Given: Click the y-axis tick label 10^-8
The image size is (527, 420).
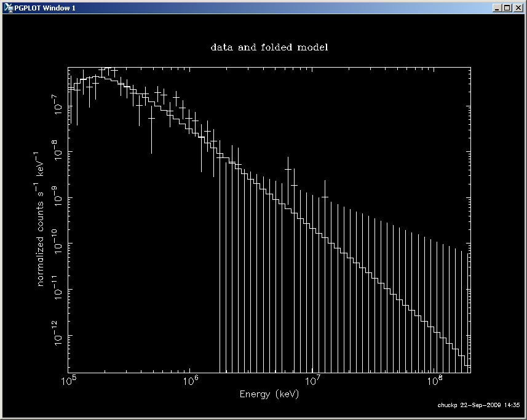Looking at the screenshot, I should [x=57, y=150].
